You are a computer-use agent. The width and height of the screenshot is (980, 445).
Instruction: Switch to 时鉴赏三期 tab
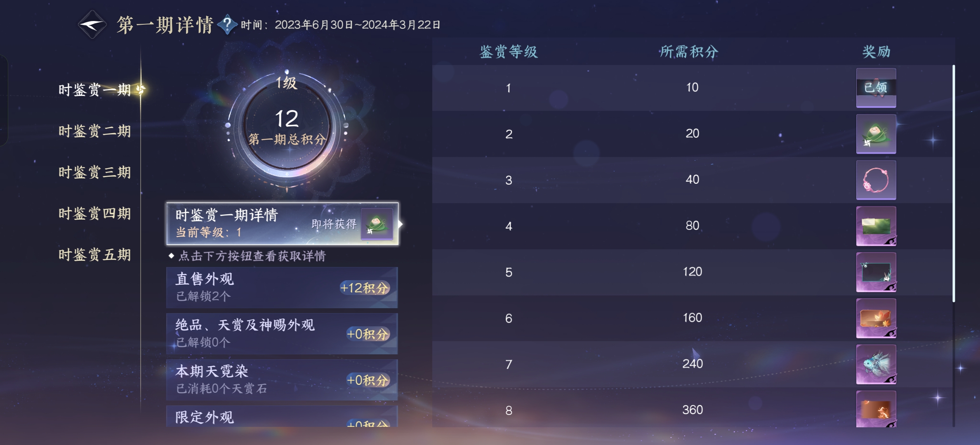click(94, 172)
